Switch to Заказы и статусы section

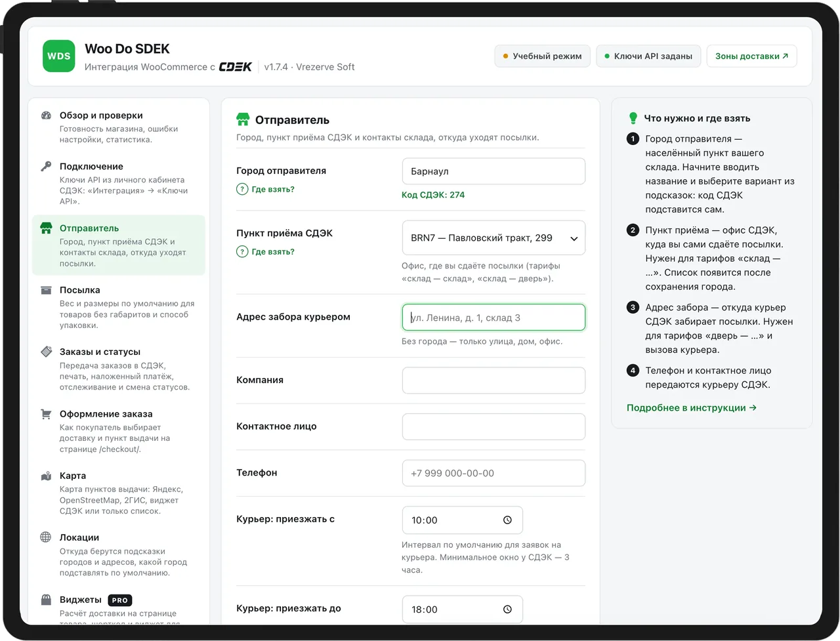coord(119,369)
